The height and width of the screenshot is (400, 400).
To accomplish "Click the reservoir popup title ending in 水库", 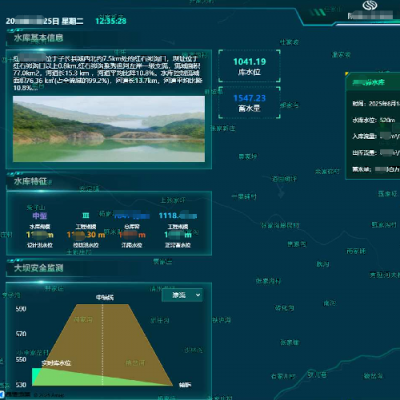I will click(369, 82).
